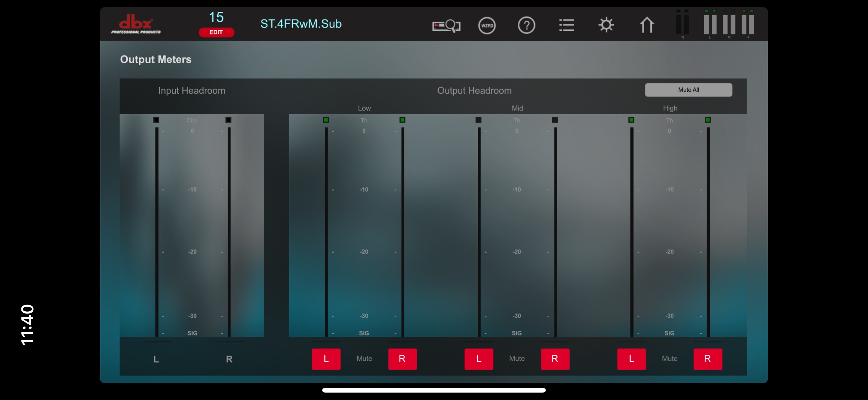
Task: Click the High band -10 scale mark
Action: point(669,189)
